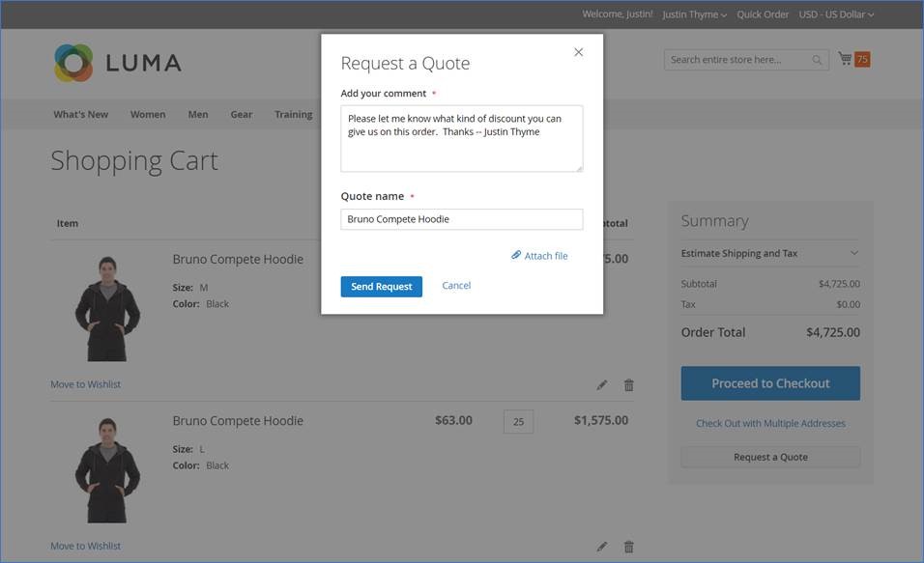Image resolution: width=924 pixels, height=563 pixels.
Task: Edit the first Bruno Compete Hoodie item
Action: (601, 384)
